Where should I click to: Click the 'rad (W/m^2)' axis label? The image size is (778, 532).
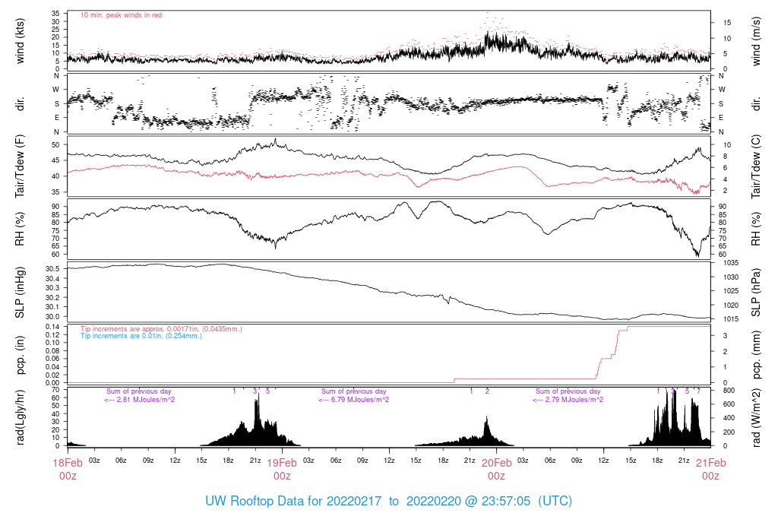click(756, 418)
